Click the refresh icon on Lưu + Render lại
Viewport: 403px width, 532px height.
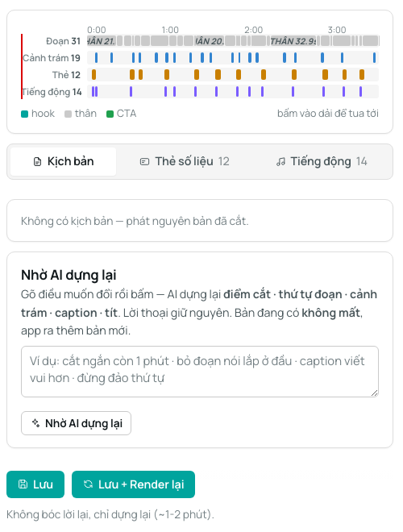(88, 484)
